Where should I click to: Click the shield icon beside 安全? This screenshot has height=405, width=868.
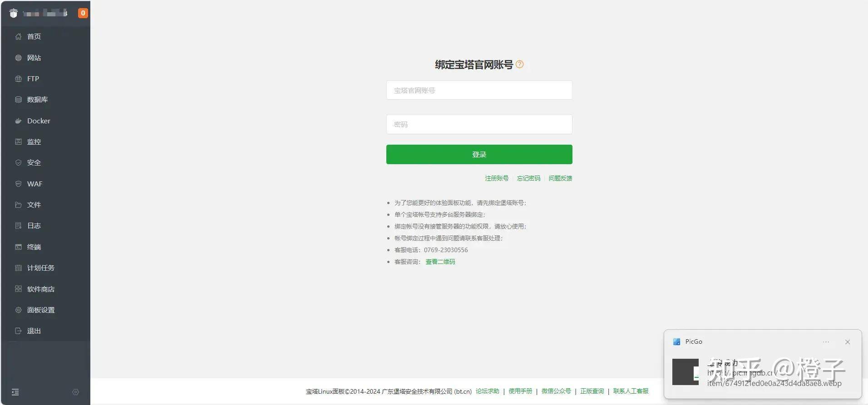point(18,162)
